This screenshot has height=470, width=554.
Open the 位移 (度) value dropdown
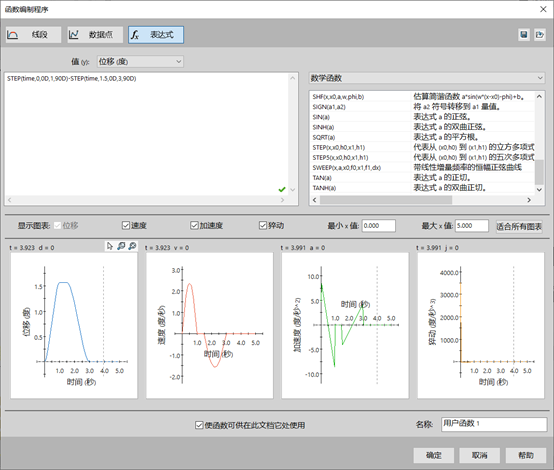pyautogui.click(x=140, y=61)
